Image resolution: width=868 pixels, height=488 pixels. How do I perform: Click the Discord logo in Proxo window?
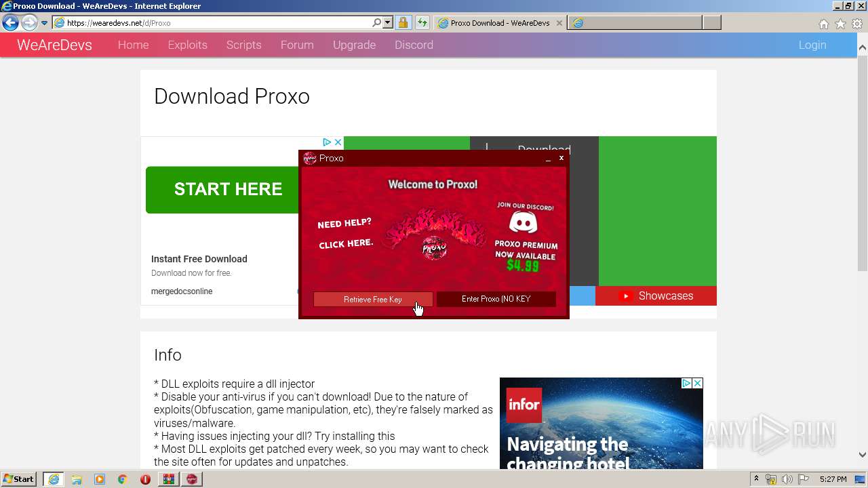coord(523,222)
